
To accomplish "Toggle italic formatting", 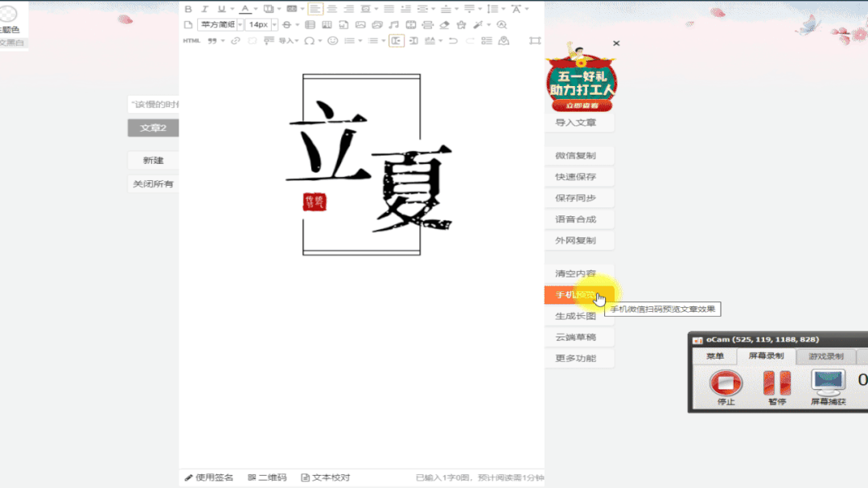I will 205,9.
